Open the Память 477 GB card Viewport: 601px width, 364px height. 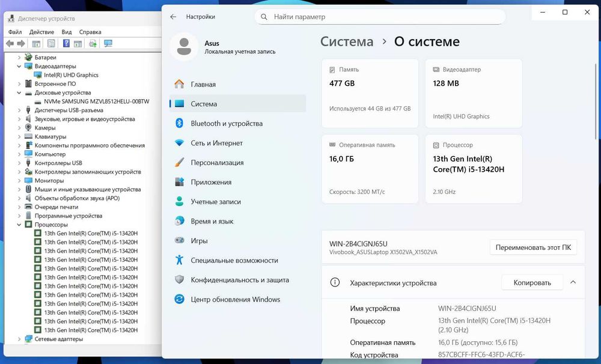pyautogui.click(x=370, y=94)
